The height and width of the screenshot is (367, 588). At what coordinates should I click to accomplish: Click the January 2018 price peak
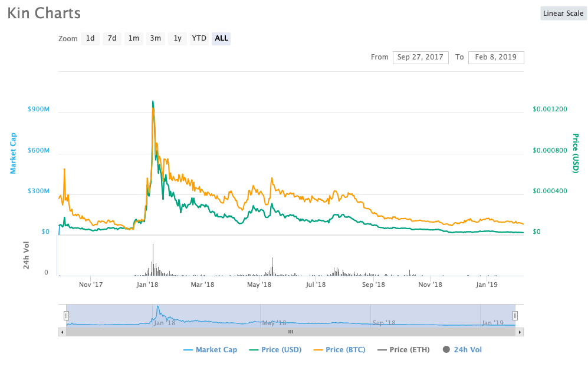pyautogui.click(x=153, y=101)
